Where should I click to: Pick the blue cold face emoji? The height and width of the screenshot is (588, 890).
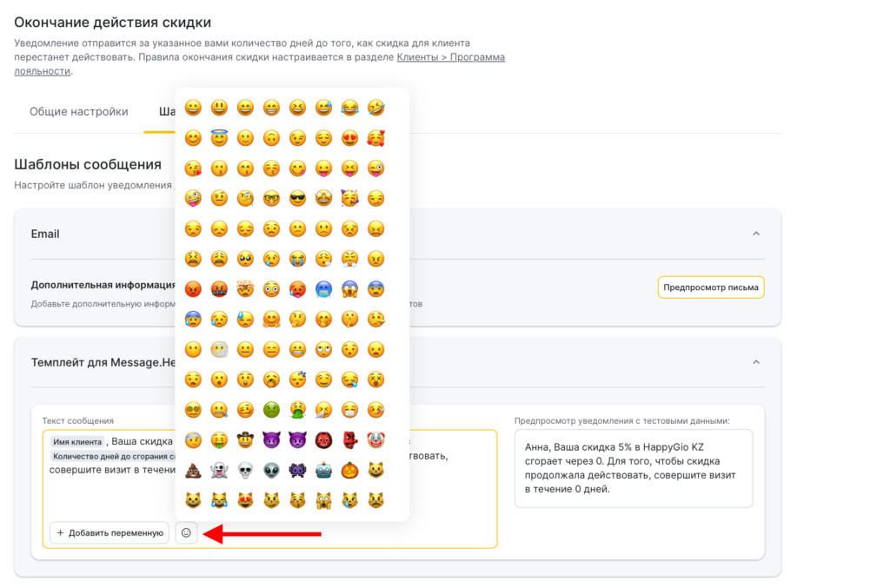coord(323,289)
